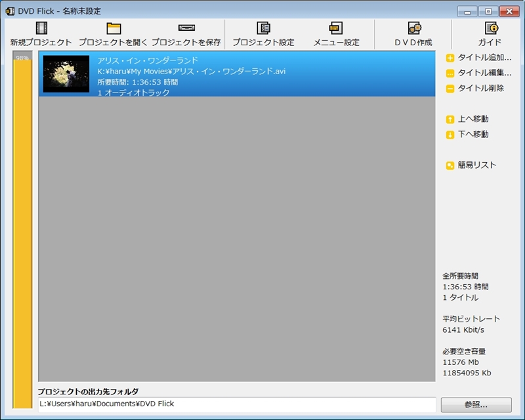
Task: Click the 98% disc usage bar
Action: coord(22,230)
